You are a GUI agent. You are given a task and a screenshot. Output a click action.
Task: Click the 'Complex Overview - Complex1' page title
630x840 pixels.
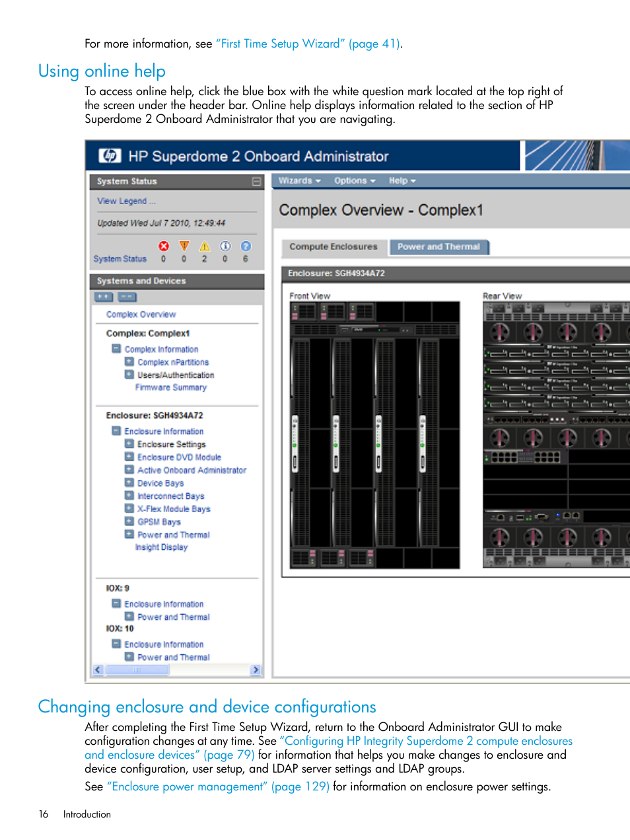[381, 210]
